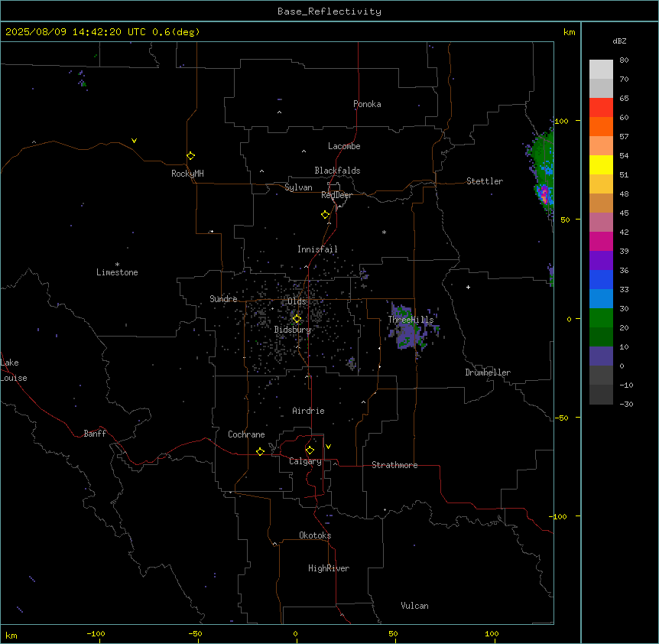This screenshot has width=659, height=644.
Task: Click the Banff town label
Action: [95, 434]
